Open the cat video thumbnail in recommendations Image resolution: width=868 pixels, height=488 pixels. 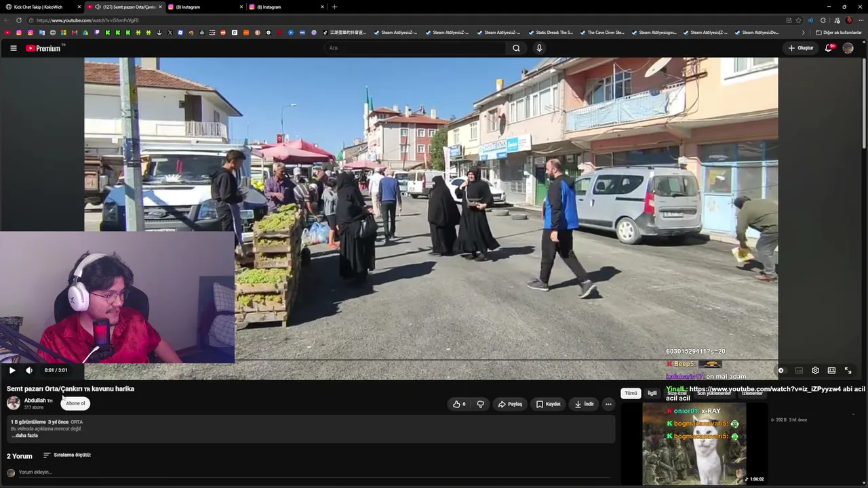(694, 444)
